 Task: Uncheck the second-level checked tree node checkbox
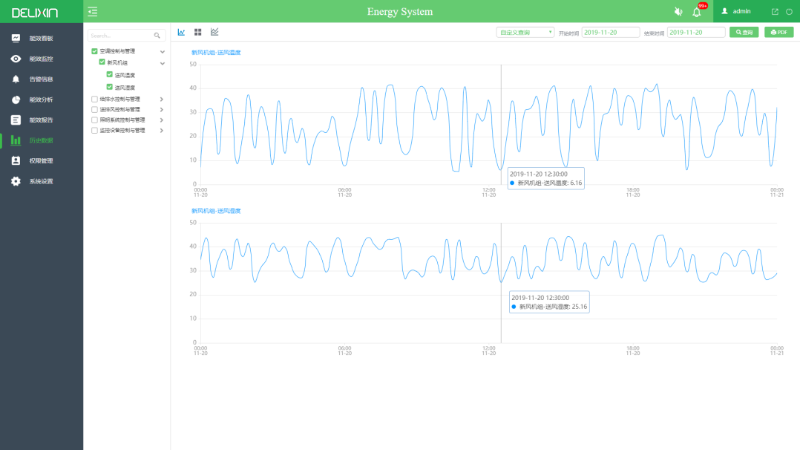click(x=102, y=63)
